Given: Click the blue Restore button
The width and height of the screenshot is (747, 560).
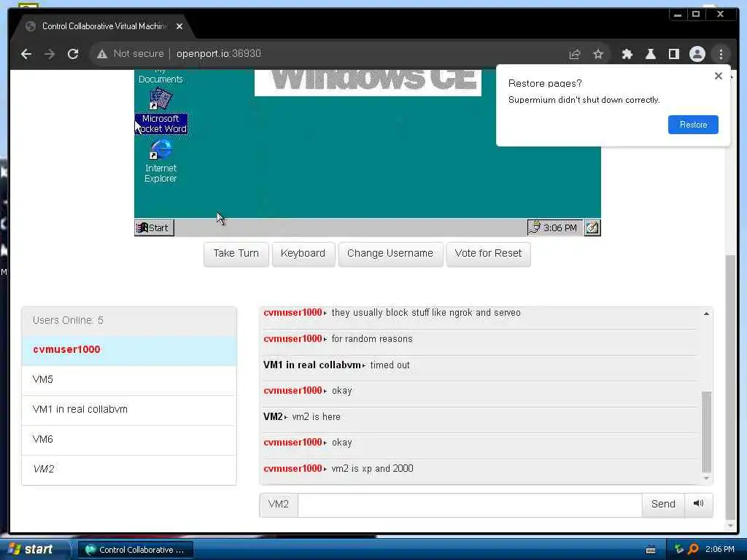Looking at the screenshot, I should point(693,125).
